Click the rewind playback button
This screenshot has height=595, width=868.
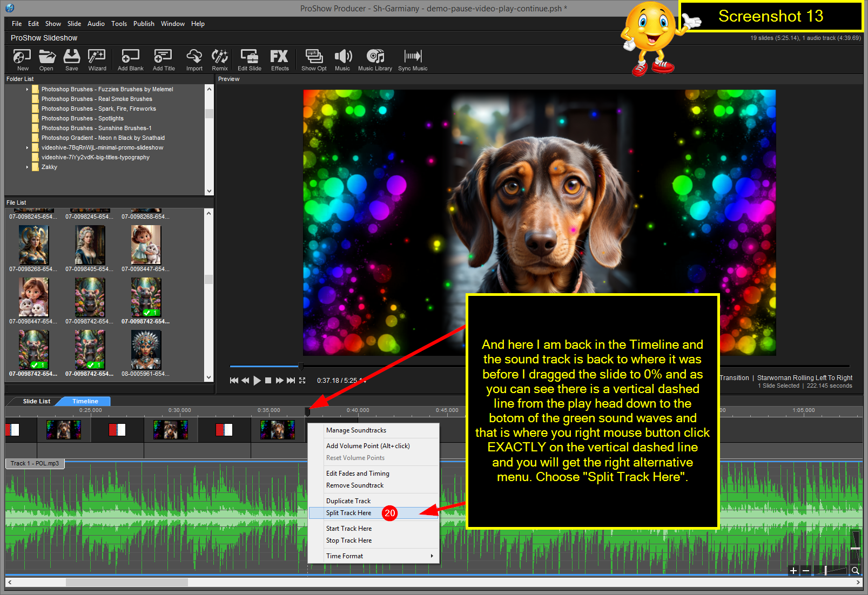pyautogui.click(x=245, y=381)
